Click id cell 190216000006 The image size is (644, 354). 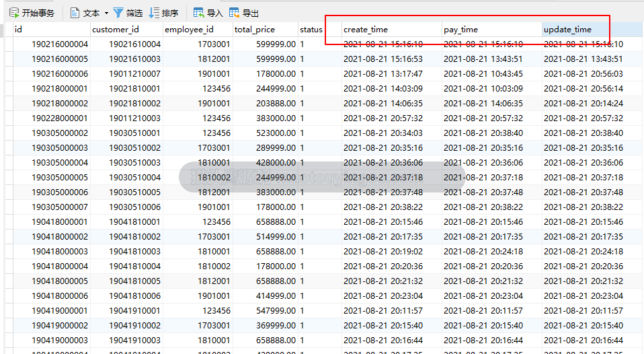(x=52, y=74)
